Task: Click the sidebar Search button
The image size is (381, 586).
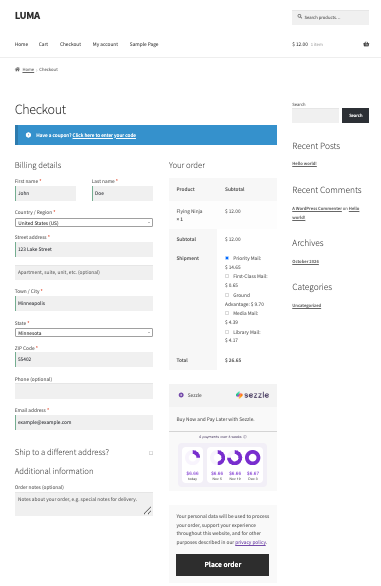Action: pyautogui.click(x=356, y=115)
